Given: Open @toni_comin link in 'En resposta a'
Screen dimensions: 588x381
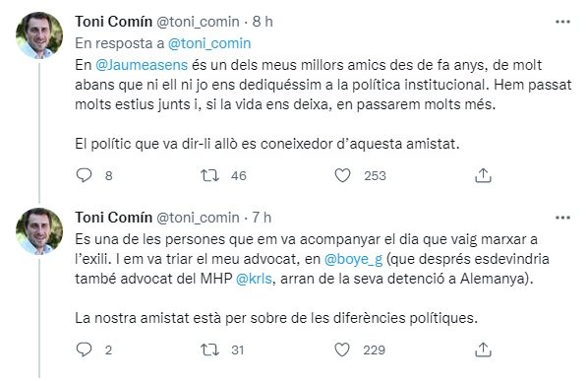Looking at the screenshot, I should (x=209, y=43).
